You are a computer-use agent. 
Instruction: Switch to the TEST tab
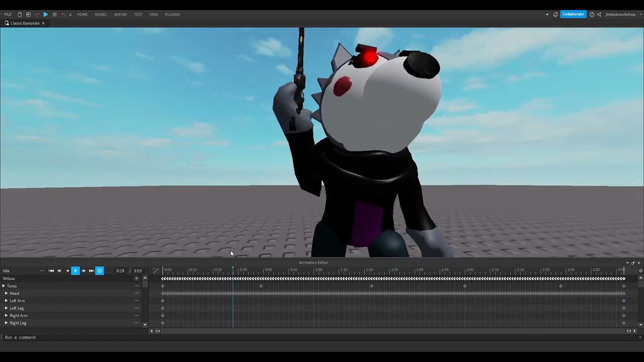[x=138, y=15]
